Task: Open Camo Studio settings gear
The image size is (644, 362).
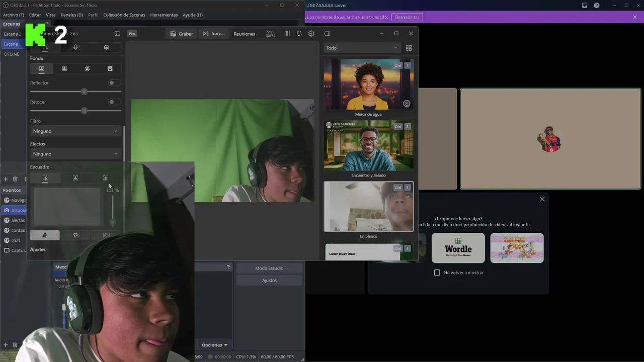Action: click(x=311, y=34)
